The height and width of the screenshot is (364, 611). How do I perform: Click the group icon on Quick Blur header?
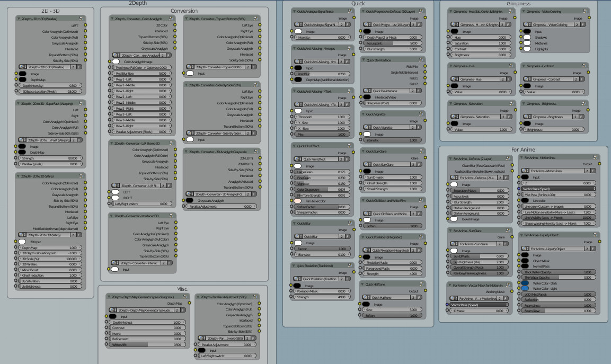tap(350, 223)
